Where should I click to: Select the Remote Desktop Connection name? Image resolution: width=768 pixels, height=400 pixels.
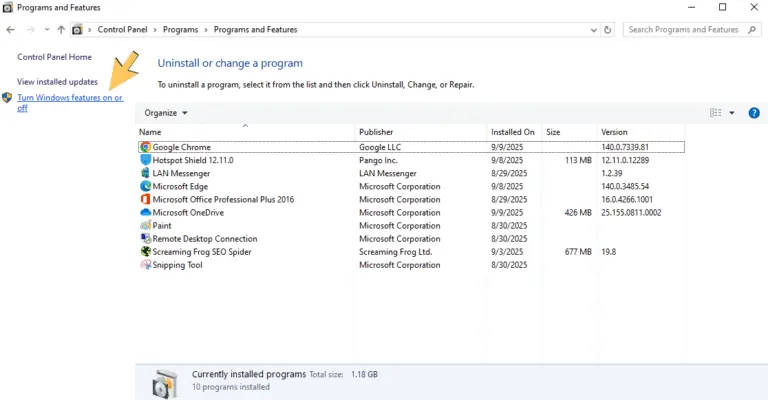[x=205, y=239]
